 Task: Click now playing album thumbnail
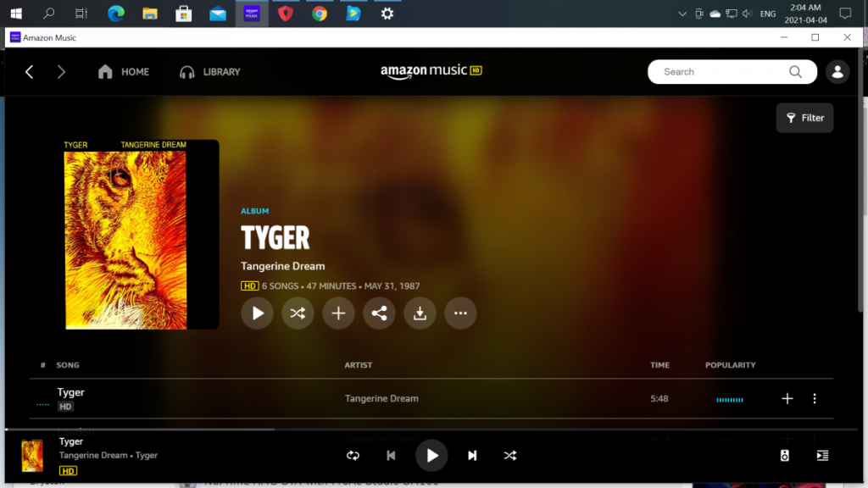point(32,455)
